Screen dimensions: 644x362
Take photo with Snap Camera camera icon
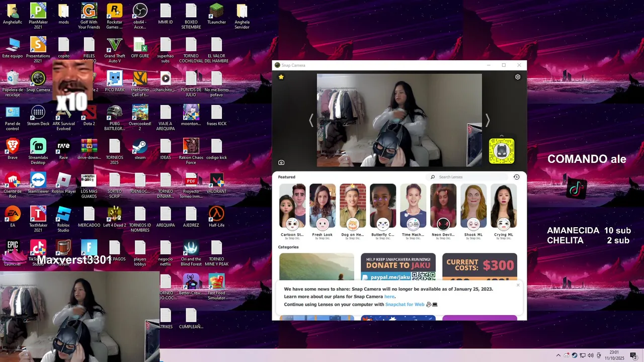pyautogui.click(x=281, y=163)
